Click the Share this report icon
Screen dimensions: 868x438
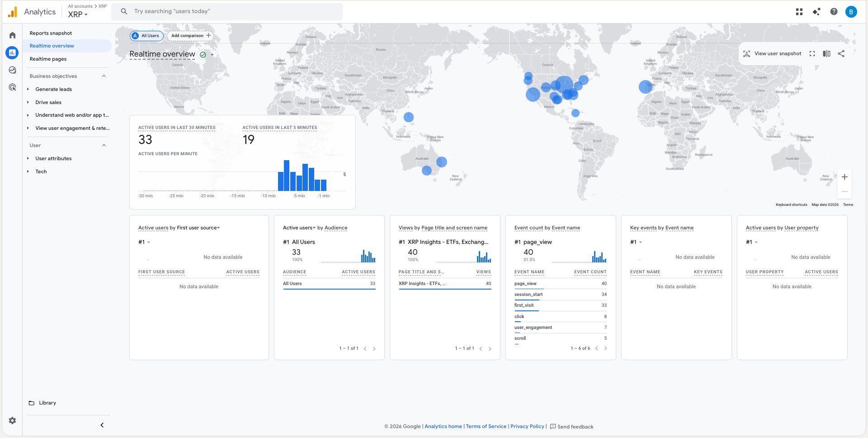841,53
